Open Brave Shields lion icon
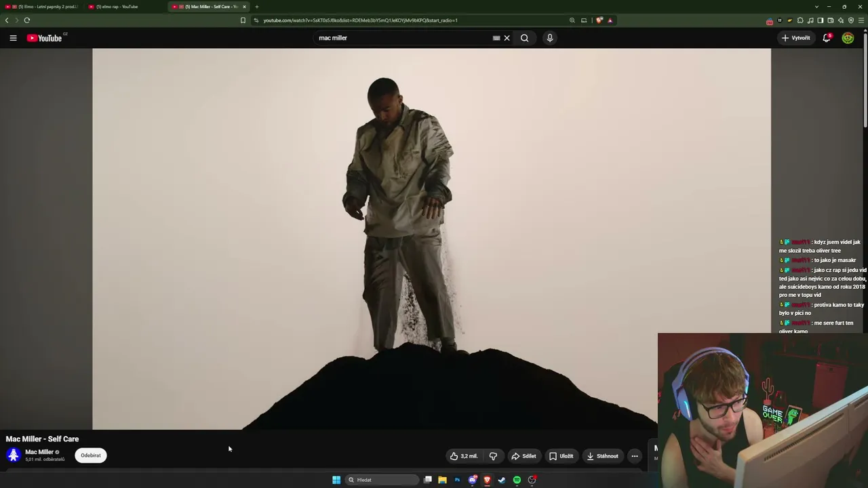Image resolution: width=868 pixels, height=488 pixels. [x=599, y=20]
